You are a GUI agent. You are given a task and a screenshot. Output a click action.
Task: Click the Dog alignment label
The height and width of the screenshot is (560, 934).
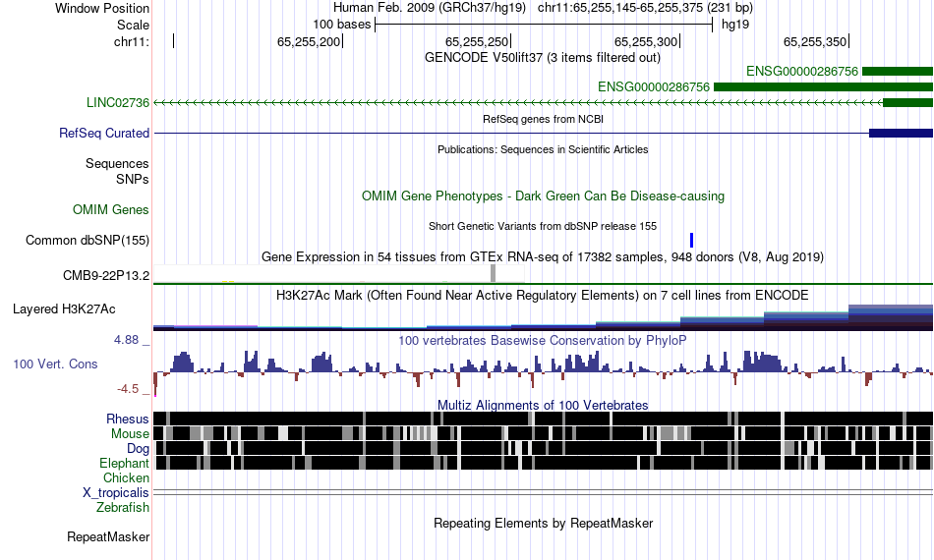tap(139, 449)
